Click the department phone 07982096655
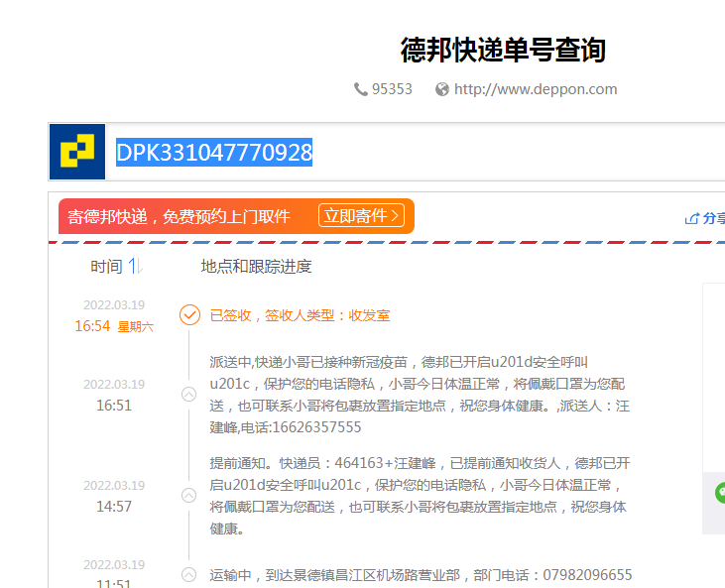The width and height of the screenshot is (725, 588). click(x=587, y=575)
